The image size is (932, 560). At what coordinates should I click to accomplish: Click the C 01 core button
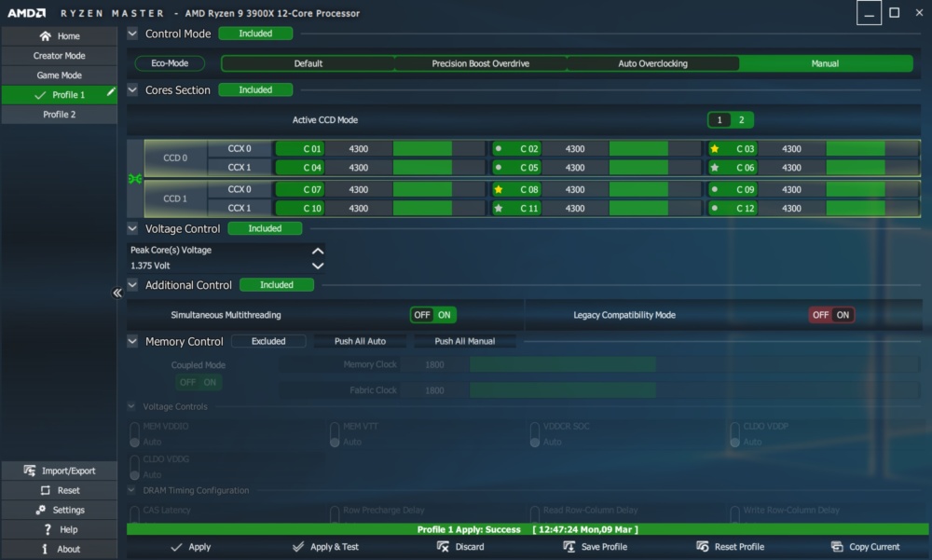pos(300,149)
